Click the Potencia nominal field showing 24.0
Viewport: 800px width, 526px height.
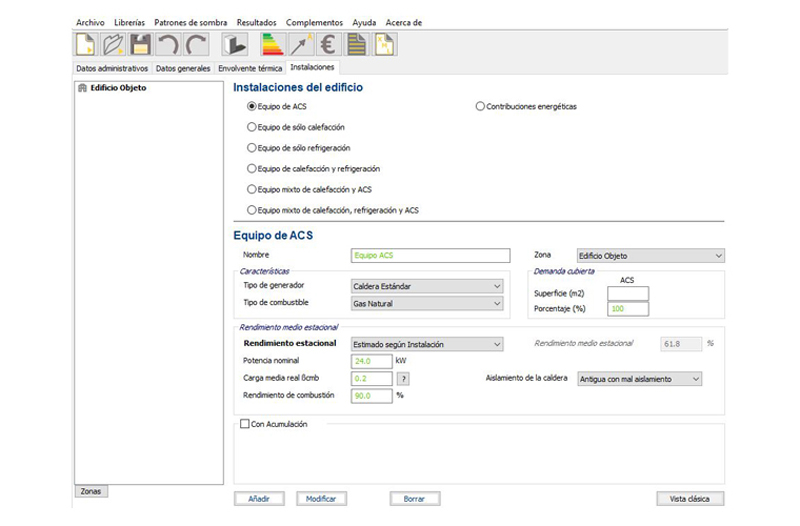pos(372,361)
